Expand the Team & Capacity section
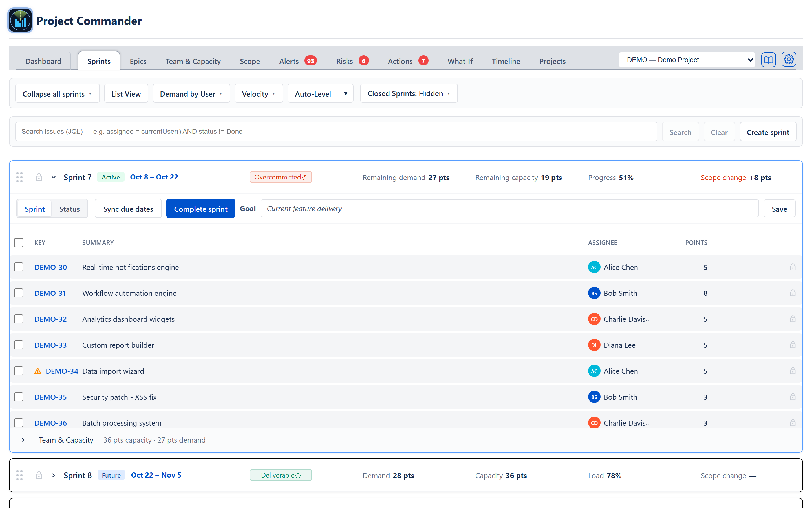The width and height of the screenshot is (812, 508). [23, 440]
